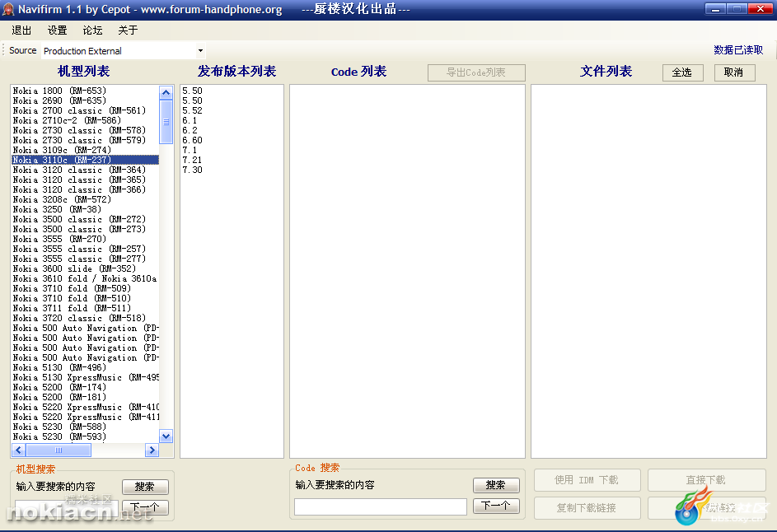Select Nokia 2710c-2 (RM-586)
Viewport: 777px width, 532px height.
tap(85, 120)
